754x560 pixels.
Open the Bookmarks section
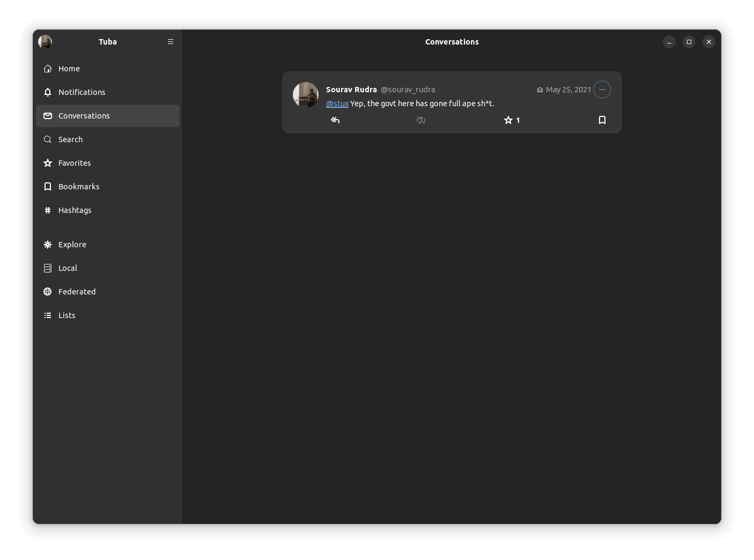pyautogui.click(x=79, y=187)
